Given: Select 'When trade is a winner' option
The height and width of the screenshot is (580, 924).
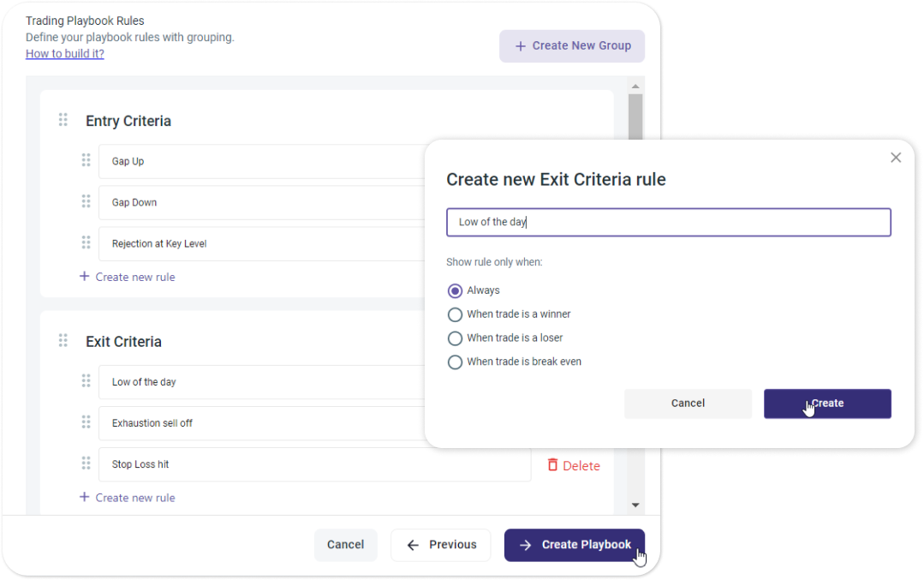Looking at the screenshot, I should click(x=456, y=314).
